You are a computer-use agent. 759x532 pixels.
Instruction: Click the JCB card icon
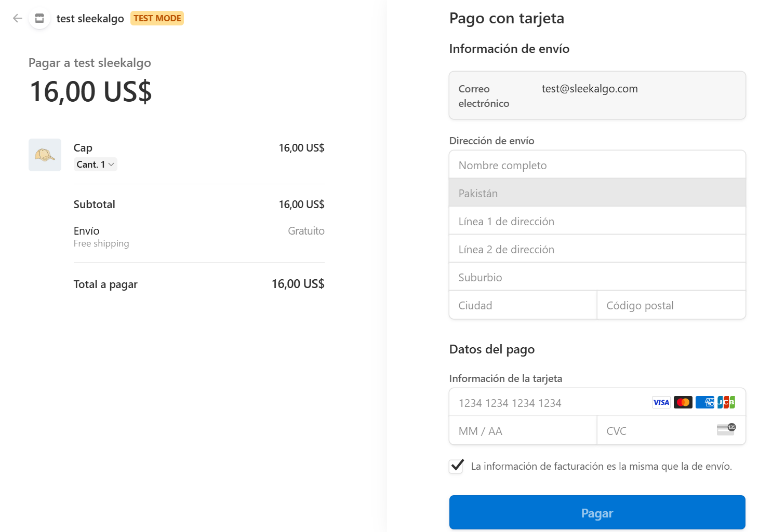[726, 402]
